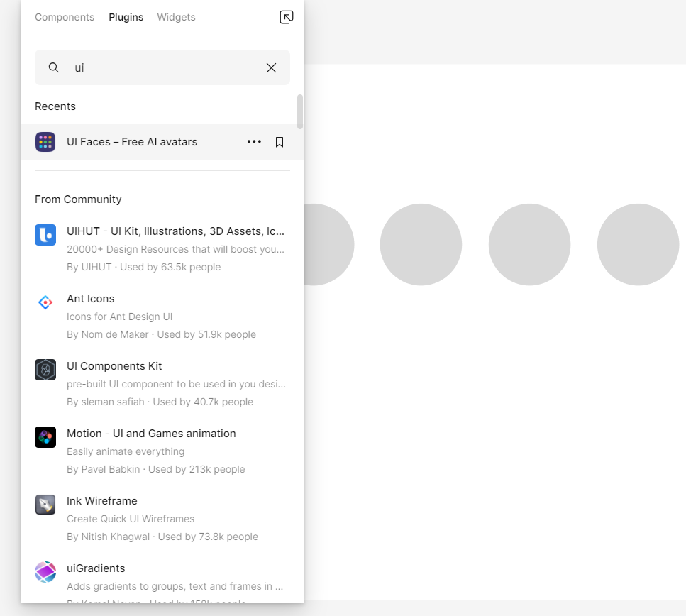The image size is (686, 616).
Task: Click 'pre-built UI component' description text
Action: 176,384
